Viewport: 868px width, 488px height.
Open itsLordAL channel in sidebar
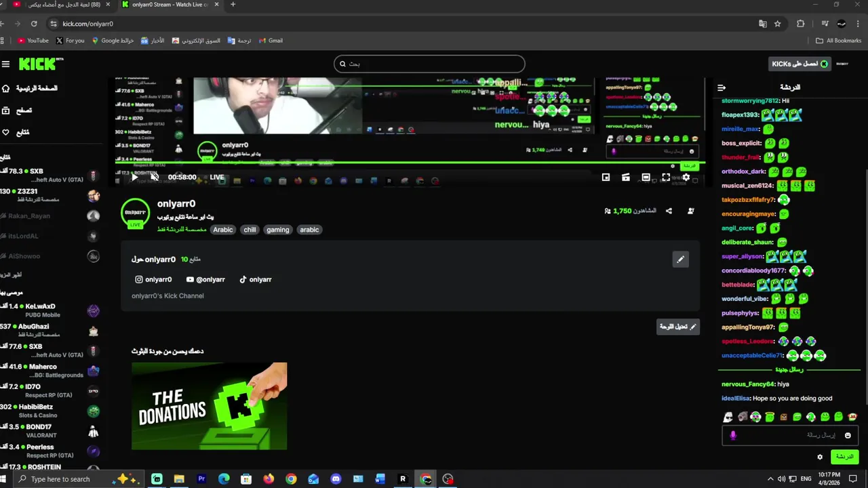click(x=50, y=236)
